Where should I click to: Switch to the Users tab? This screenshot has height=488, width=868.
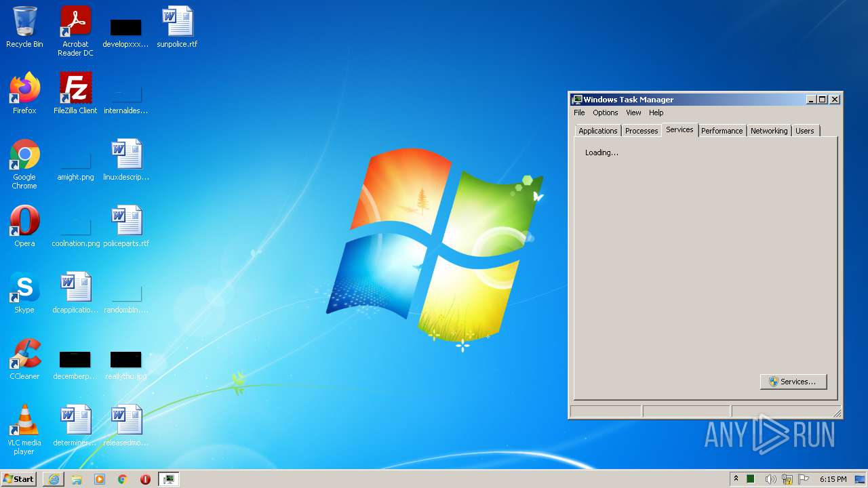(805, 131)
